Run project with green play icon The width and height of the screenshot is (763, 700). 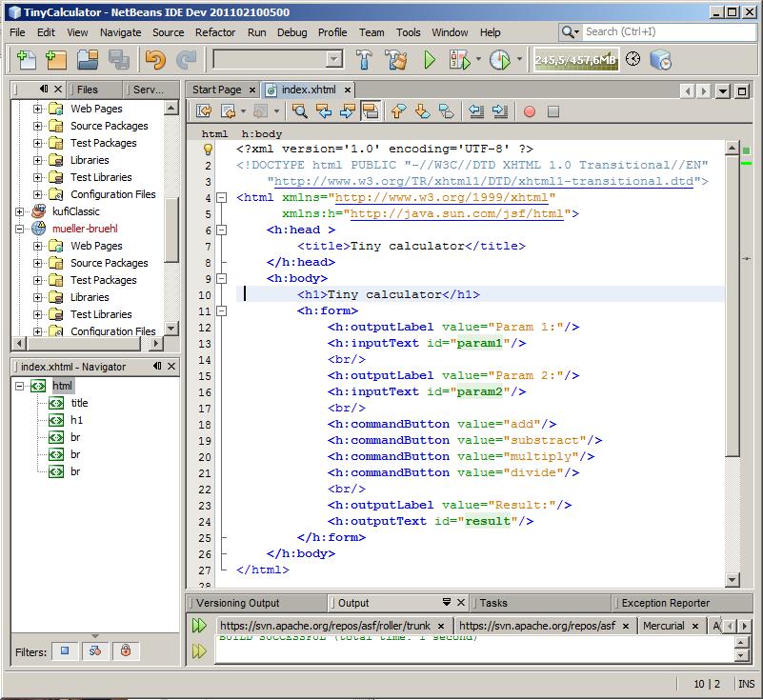[x=430, y=60]
